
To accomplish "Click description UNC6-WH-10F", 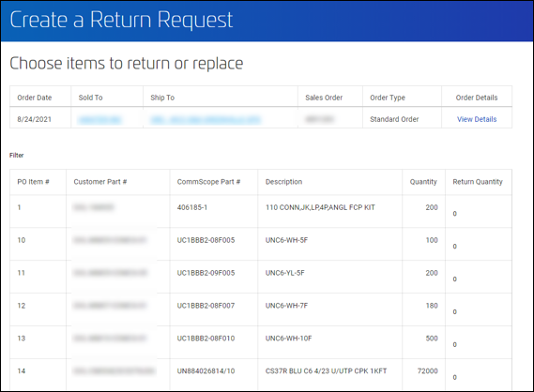I will click(x=288, y=338).
